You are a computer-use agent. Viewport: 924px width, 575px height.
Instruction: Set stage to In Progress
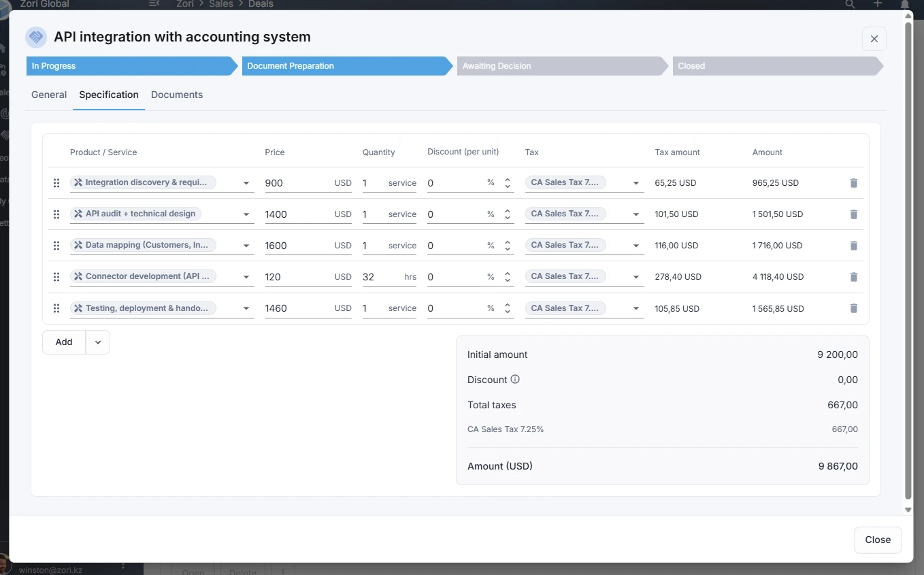(132, 66)
